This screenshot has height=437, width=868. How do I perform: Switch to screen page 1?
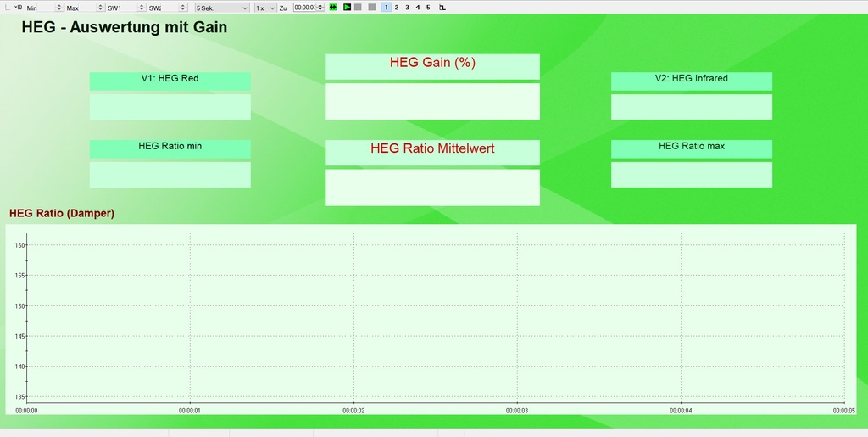coord(386,7)
